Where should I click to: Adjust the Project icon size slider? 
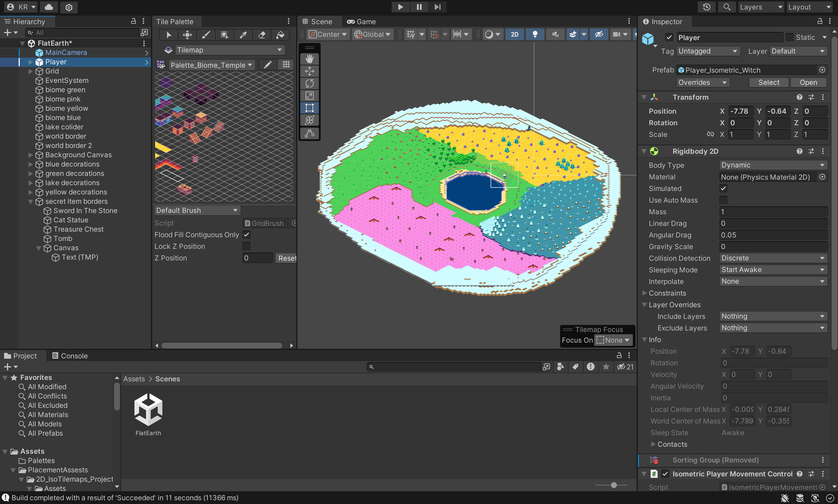pos(614,485)
